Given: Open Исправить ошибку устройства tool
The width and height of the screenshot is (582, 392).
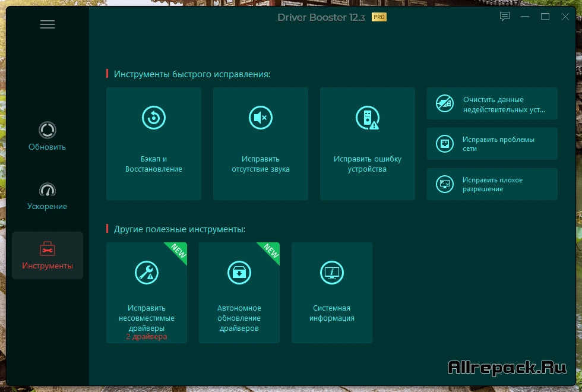Looking at the screenshot, I should click(368, 144).
